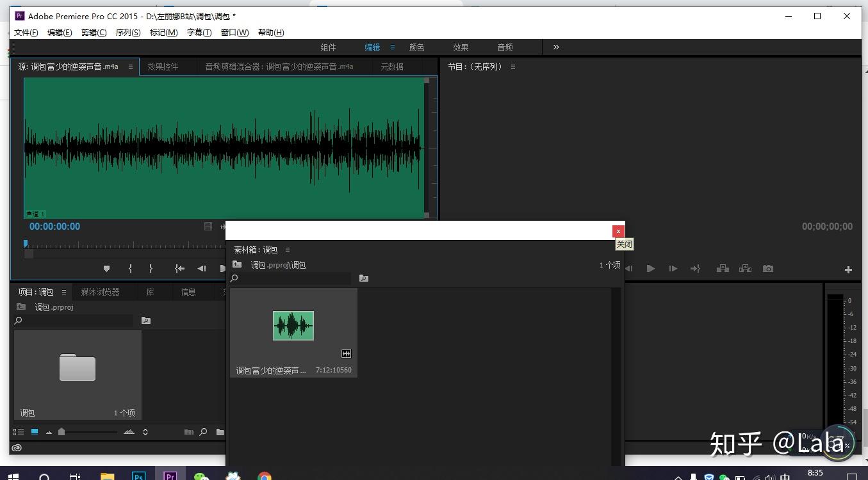Switch to 信息 tab
This screenshot has width=868, height=480.
pyautogui.click(x=188, y=292)
